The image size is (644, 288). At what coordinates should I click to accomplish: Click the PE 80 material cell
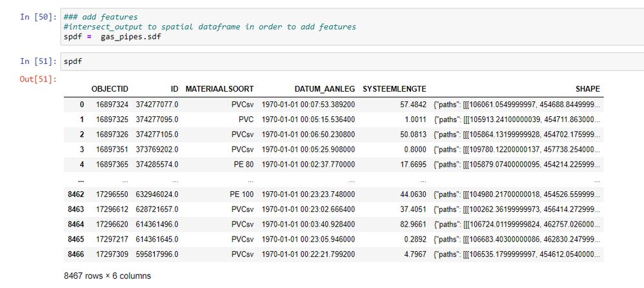pyautogui.click(x=243, y=164)
